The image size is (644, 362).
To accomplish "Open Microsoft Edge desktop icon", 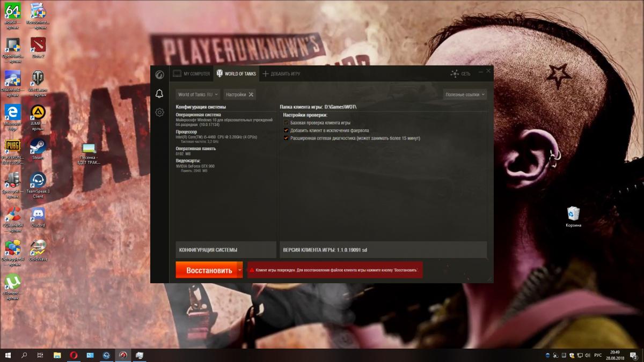I will click(x=12, y=116).
